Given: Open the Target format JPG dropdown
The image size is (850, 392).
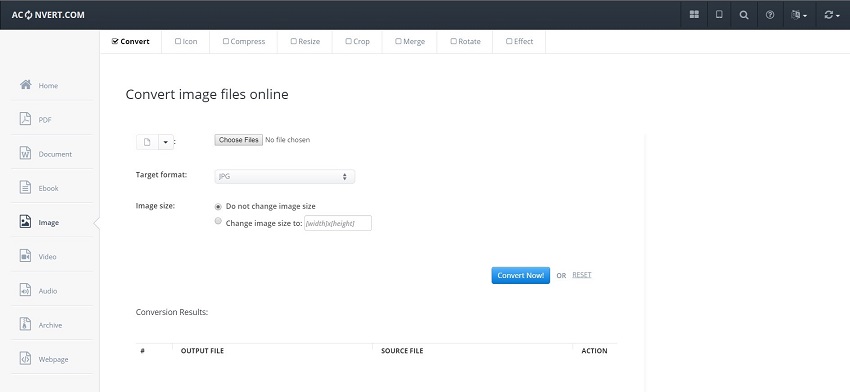Looking at the screenshot, I should click(x=285, y=177).
